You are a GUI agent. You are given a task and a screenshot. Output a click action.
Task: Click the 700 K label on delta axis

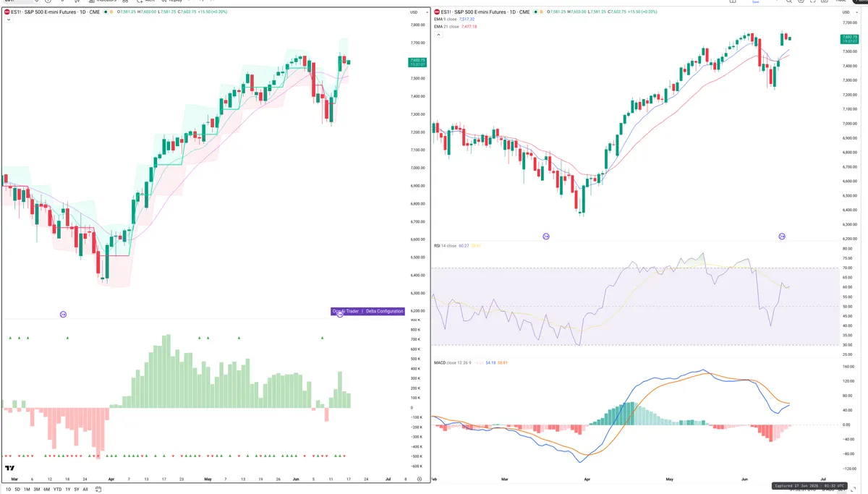(x=415, y=339)
